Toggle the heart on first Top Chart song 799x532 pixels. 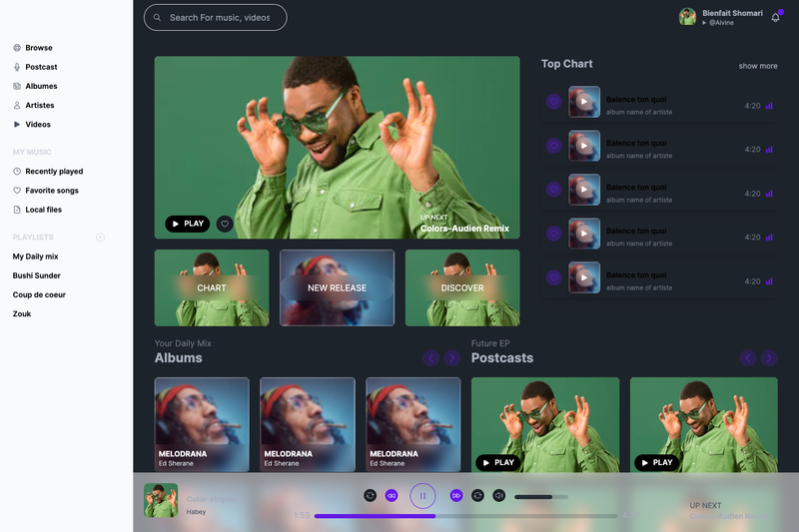554,102
